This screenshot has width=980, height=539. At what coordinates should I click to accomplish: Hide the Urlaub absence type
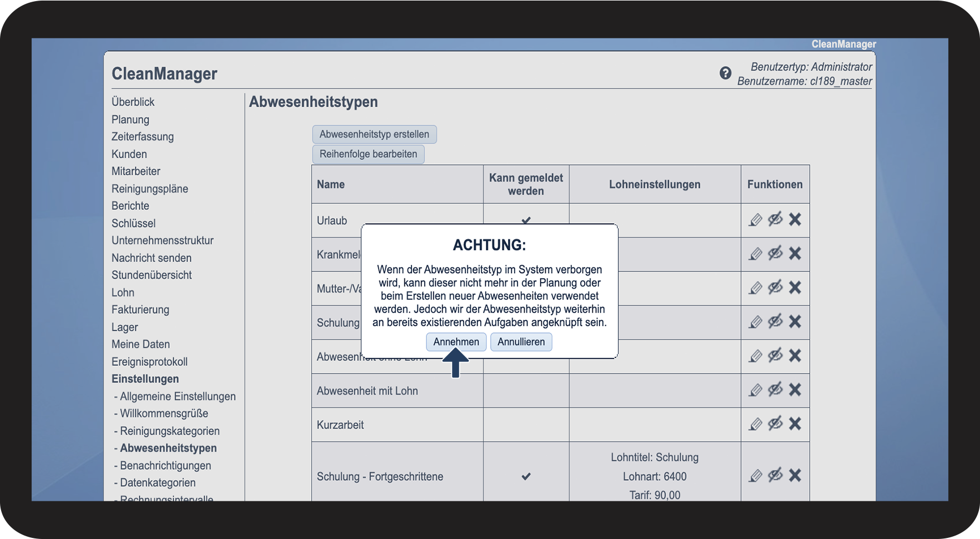pyautogui.click(x=775, y=219)
